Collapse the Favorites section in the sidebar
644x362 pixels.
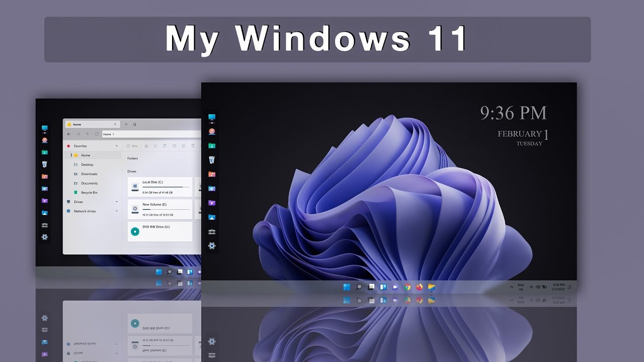pos(117,146)
